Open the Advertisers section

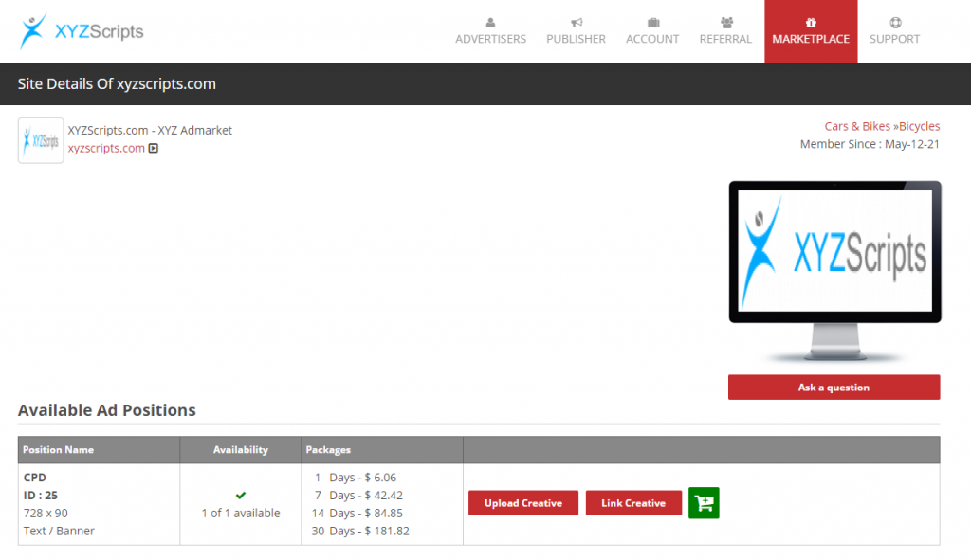coord(490,39)
